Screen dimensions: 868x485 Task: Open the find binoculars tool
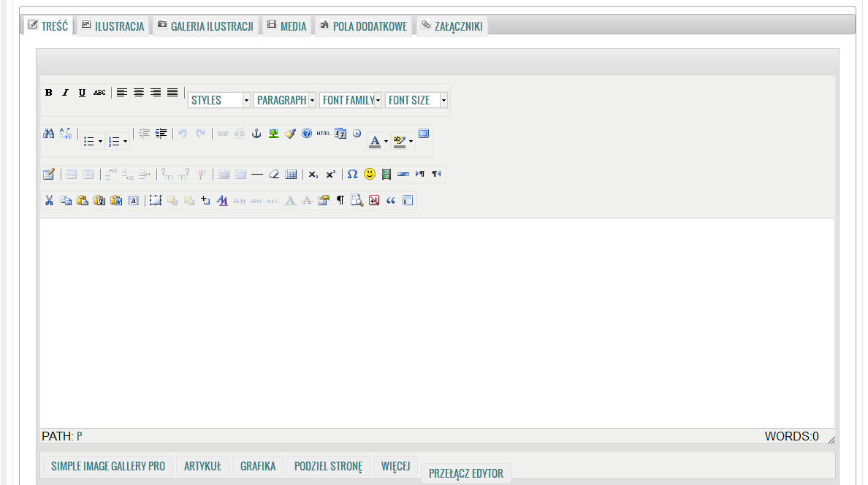[x=49, y=134]
